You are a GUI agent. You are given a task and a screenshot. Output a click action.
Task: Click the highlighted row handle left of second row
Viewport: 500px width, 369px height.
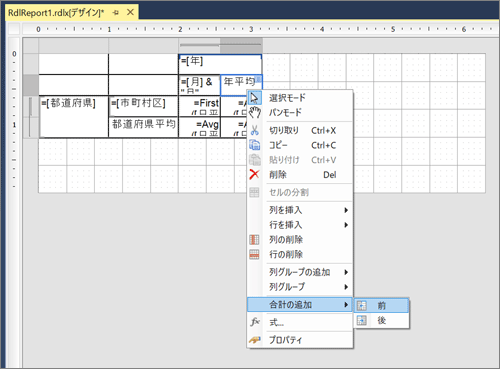30,85
